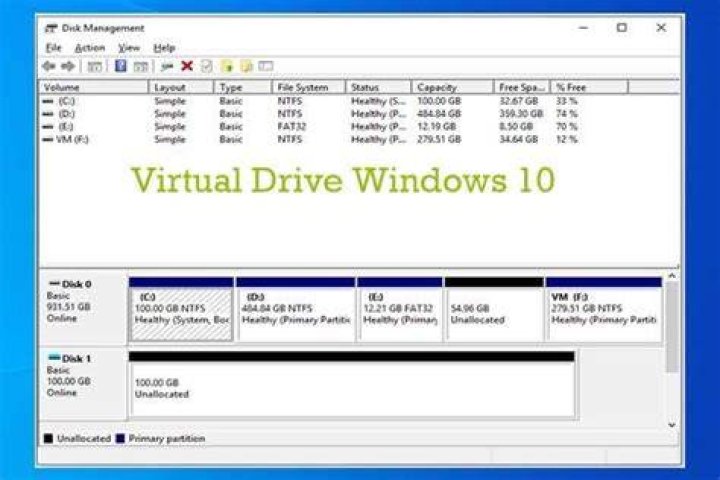Open the Action menu

[90, 48]
